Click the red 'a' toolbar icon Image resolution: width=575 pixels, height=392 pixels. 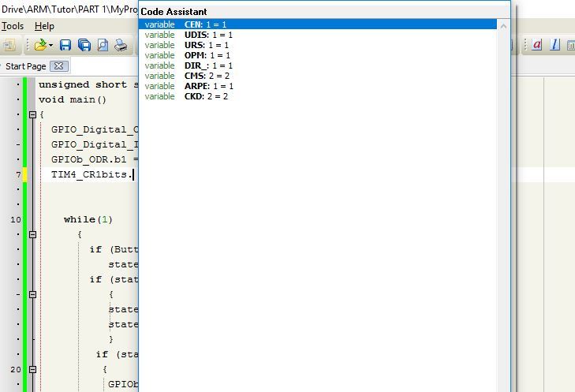click(x=537, y=45)
